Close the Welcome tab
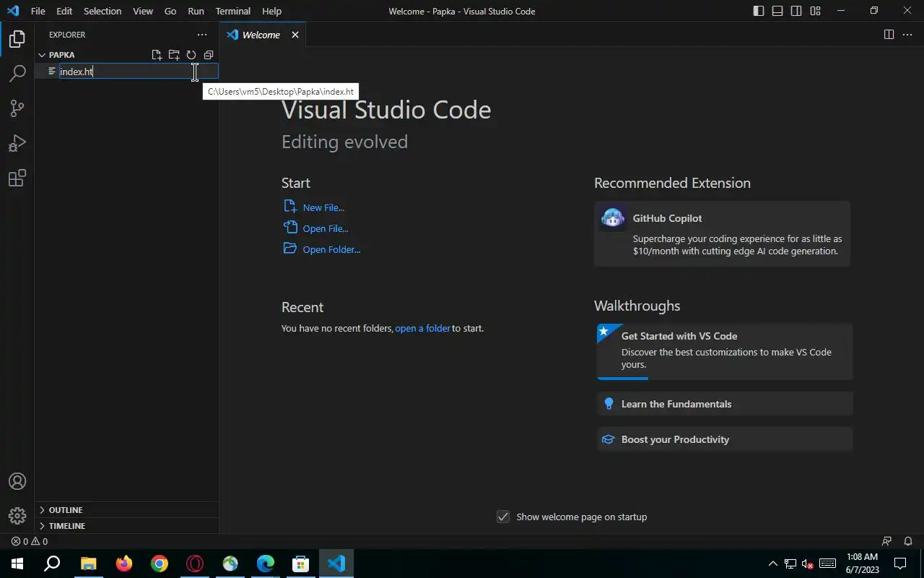This screenshot has width=924, height=578. point(295,35)
